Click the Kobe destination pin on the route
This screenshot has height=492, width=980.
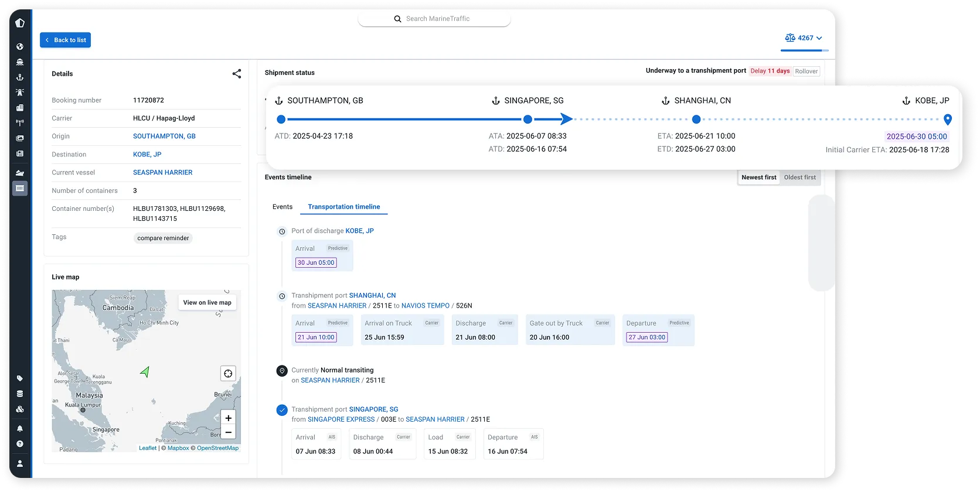click(x=948, y=120)
